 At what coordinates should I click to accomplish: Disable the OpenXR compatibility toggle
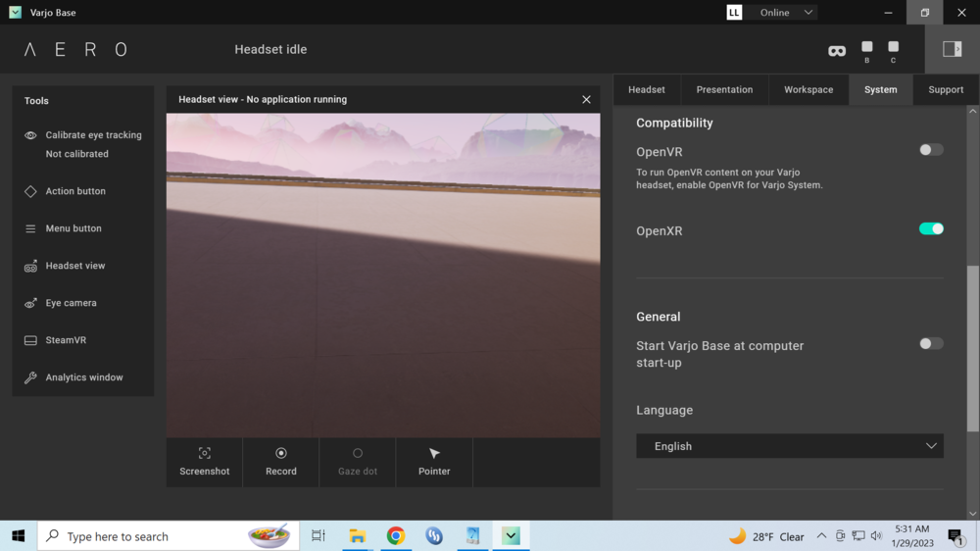point(931,228)
